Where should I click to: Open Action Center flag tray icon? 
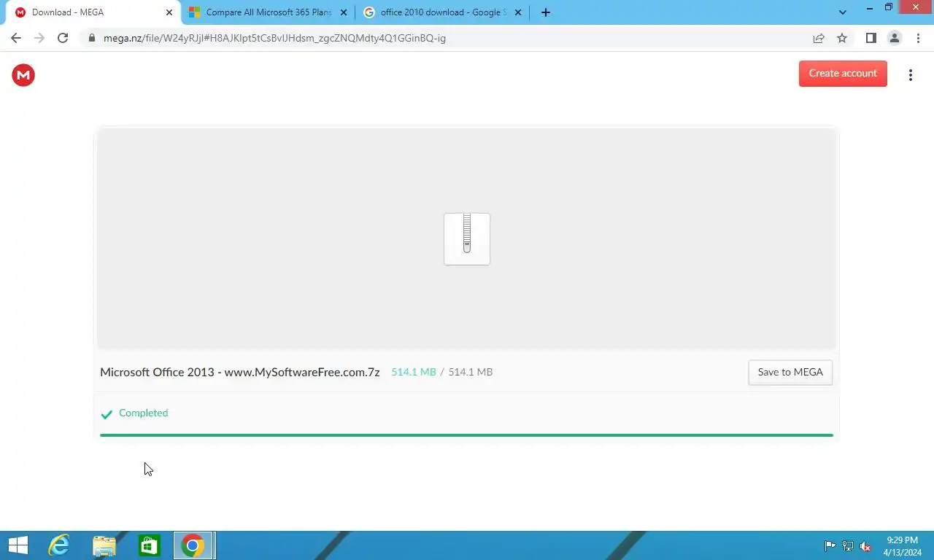(x=830, y=546)
